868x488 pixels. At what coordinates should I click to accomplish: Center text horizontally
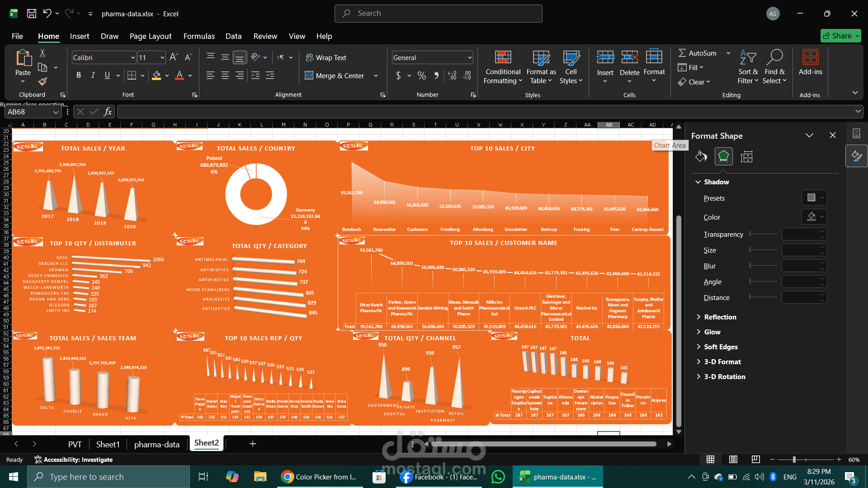225,75
